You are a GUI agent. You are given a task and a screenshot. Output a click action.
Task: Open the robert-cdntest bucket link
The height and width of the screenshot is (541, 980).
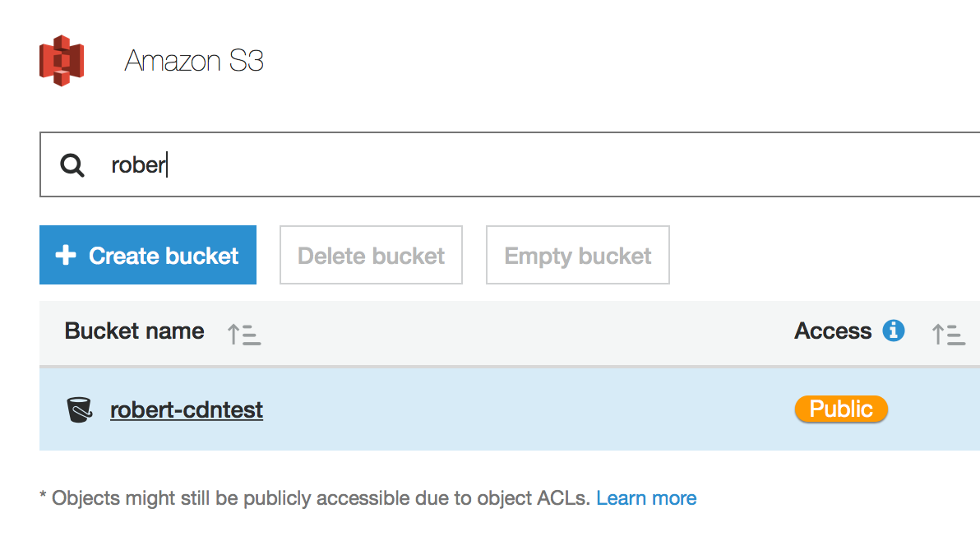click(187, 409)
